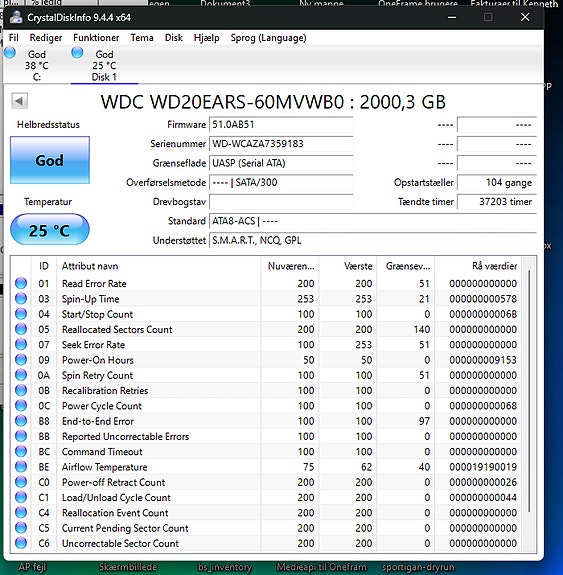Click the previous disk arrow icon
Viewport: 563px width, 575px height.
[x=19, y=101]
